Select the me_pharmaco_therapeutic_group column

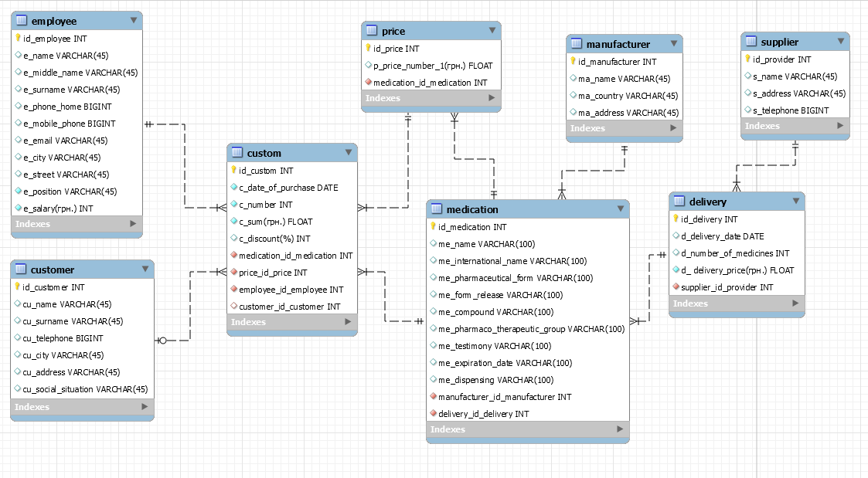(x=528, y=329)
